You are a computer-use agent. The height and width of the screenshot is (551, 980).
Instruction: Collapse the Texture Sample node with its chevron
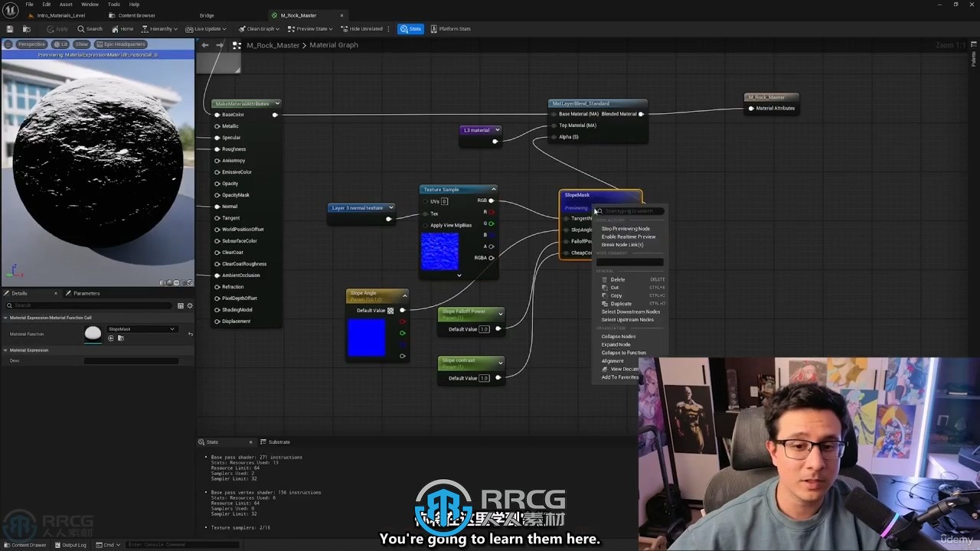click(494, 189)
